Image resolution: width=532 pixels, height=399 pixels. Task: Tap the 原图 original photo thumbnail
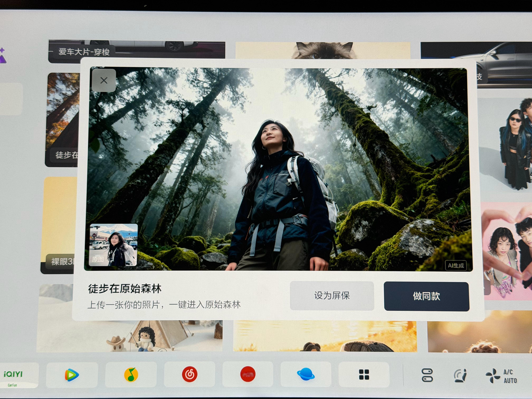click(x=113, y=245)
